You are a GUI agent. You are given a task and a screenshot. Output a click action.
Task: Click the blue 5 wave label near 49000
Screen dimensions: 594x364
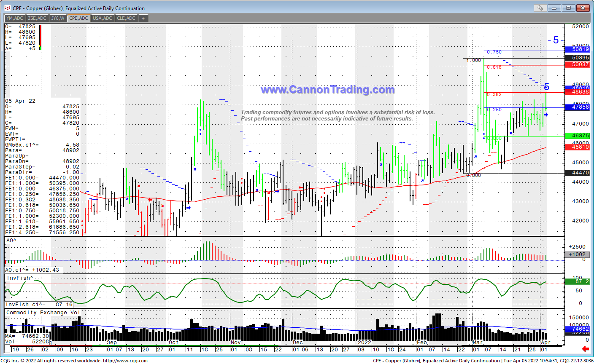[x=547, y=87]
